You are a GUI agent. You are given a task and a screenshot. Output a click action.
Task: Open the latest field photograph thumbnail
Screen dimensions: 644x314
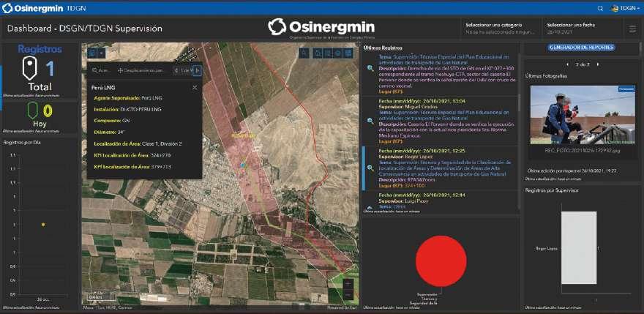pos(583,116)
